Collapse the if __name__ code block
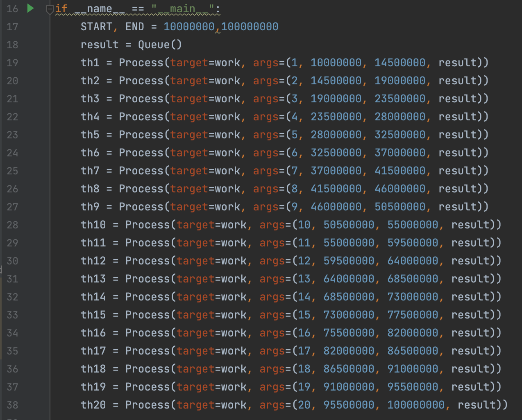The width and height of the screenshot is (522, 420). (50, 9)
